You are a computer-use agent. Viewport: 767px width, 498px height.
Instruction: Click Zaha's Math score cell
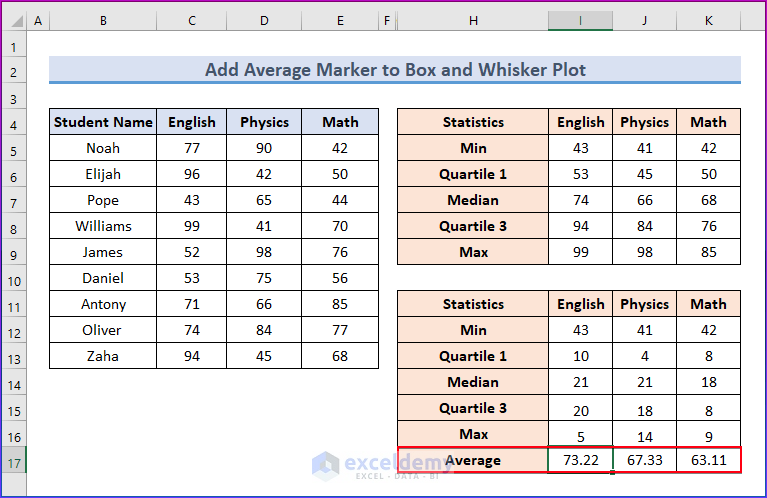coord(340,356)
